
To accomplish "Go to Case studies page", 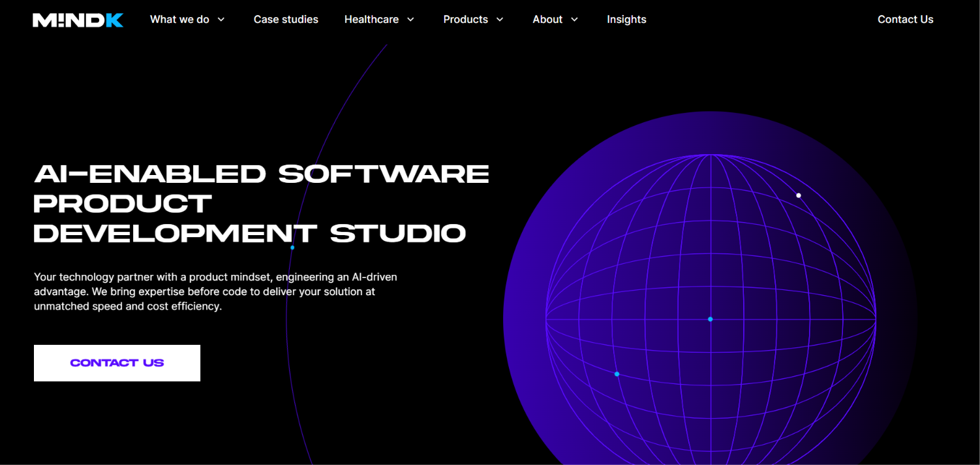I will [x=286, y=20].
